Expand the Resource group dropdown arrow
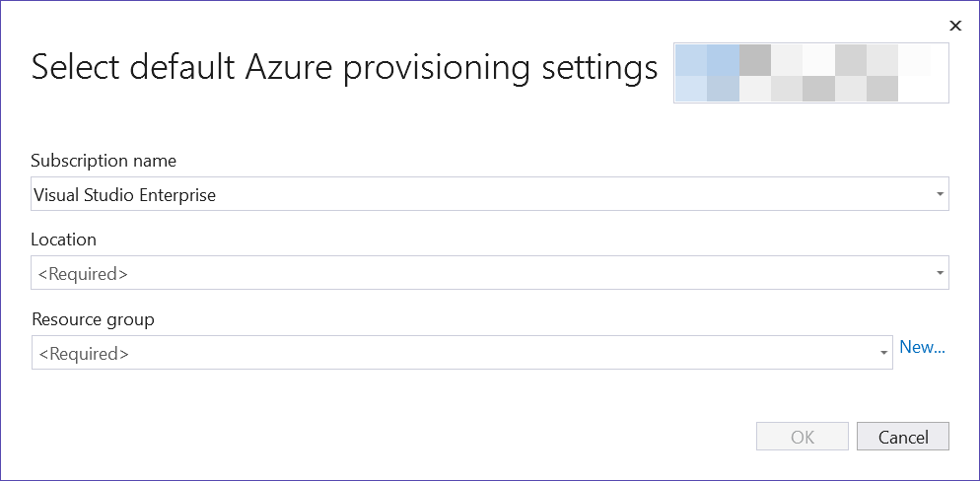Image resolution: width=980 pixels, height=481 pixels. pyautogui.click(x=883, y=353)
